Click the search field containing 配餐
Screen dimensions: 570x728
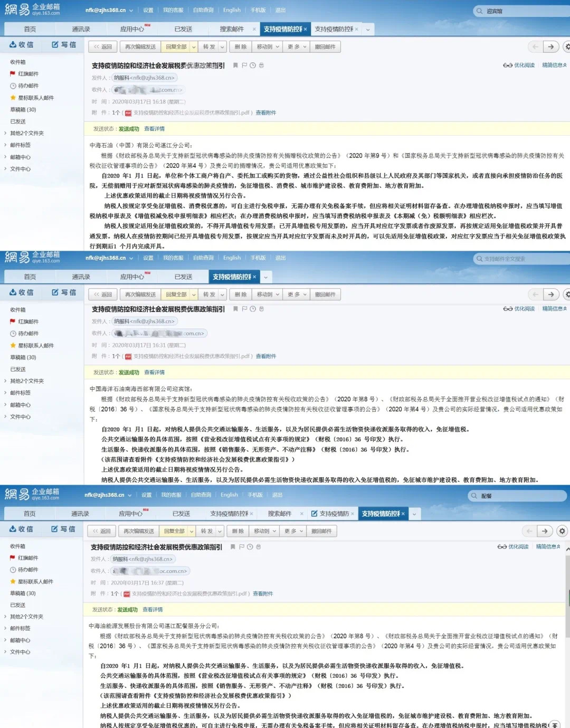coord(518,496)
